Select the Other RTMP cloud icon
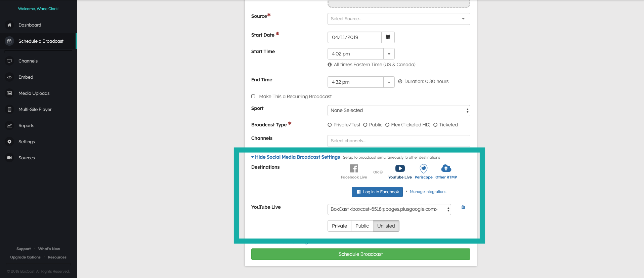This screenshot has height=278, width=644. (446, 168)
